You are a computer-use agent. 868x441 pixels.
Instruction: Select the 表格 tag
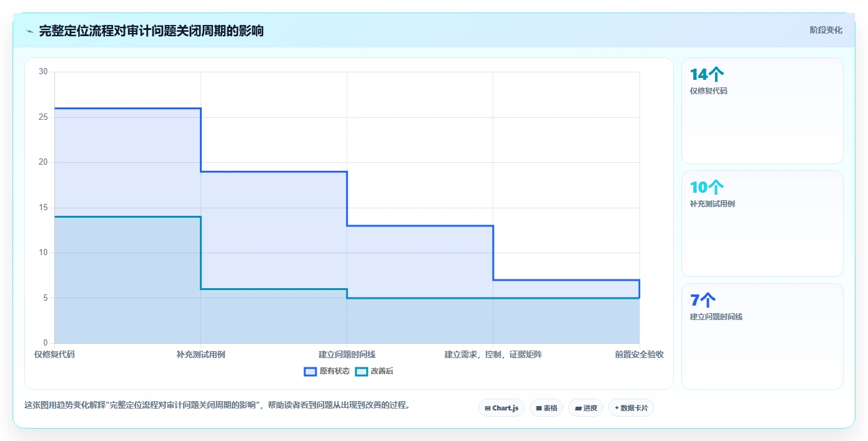coord(546,408)
